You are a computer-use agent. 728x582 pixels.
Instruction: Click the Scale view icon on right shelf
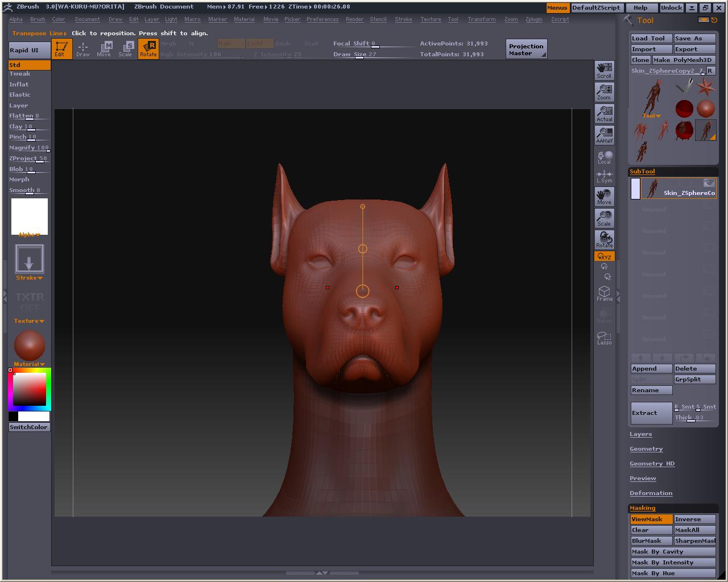tap(604, 218)
